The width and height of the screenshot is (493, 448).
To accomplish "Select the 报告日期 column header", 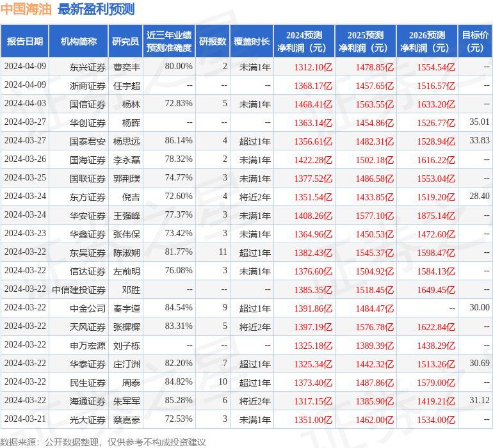I will coord(24,41).
